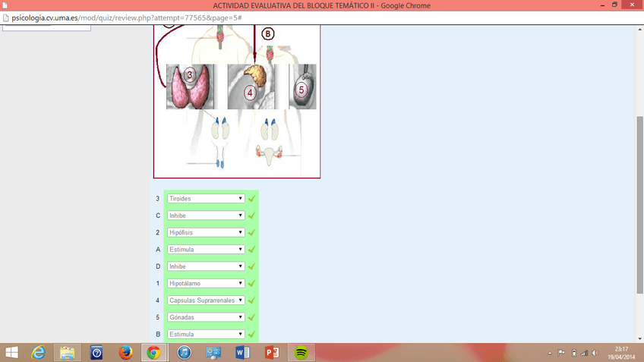Open the dropdown for item B showing Estimula
The height and width of the screenshot is (362, 644).
click(x=206, y=335)
